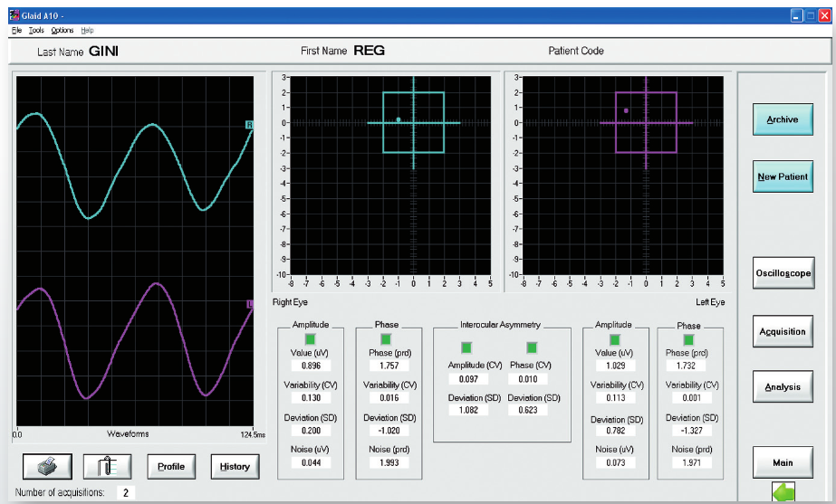Click the History button
Screen dimensions: 836x504
click(235, 467)
